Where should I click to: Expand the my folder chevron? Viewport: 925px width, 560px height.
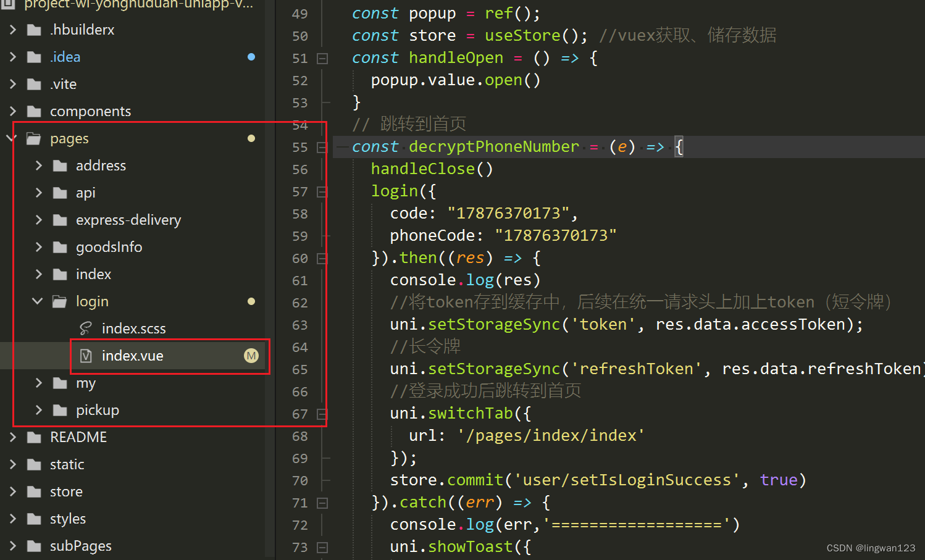38,383
